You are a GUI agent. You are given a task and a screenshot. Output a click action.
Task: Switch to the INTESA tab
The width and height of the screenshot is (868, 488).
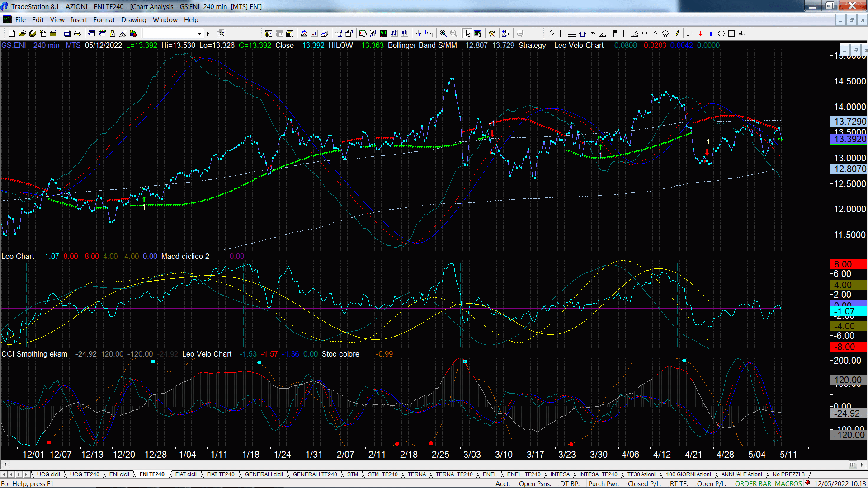(x=560, y=474)
